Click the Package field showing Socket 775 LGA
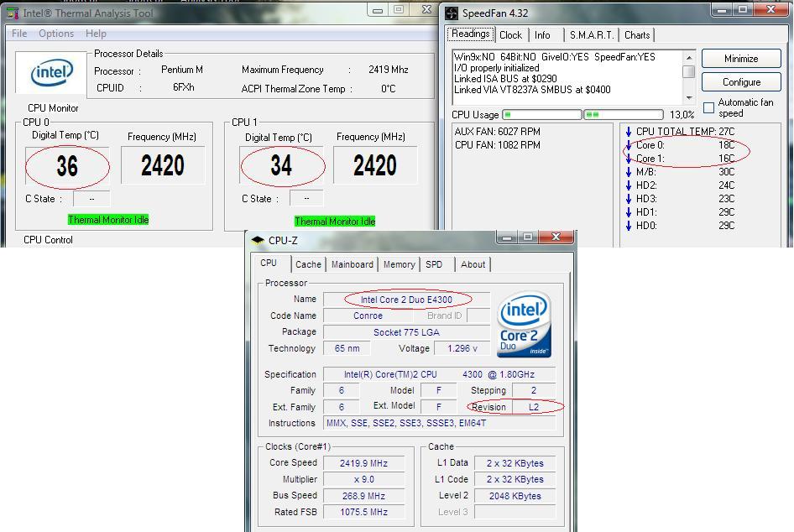794x532 pixels. tap(406, 332)
